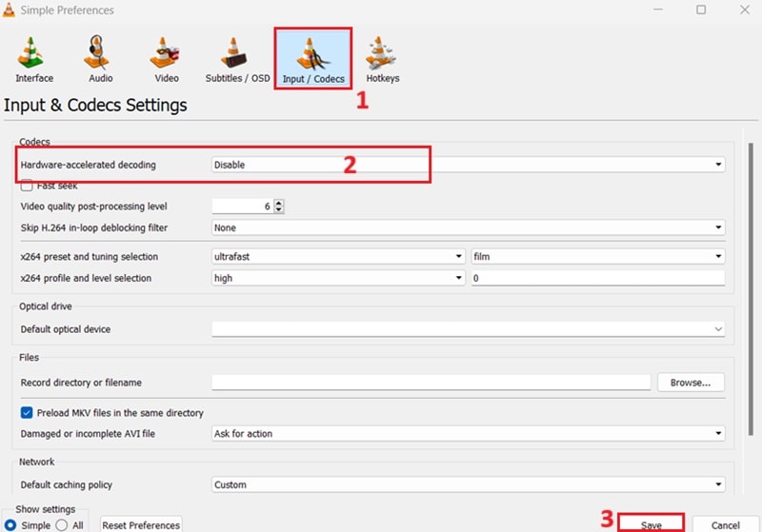Select the Simple show settings radio button
This screenshot has height=532, width=762.
(x=10, y=524)
